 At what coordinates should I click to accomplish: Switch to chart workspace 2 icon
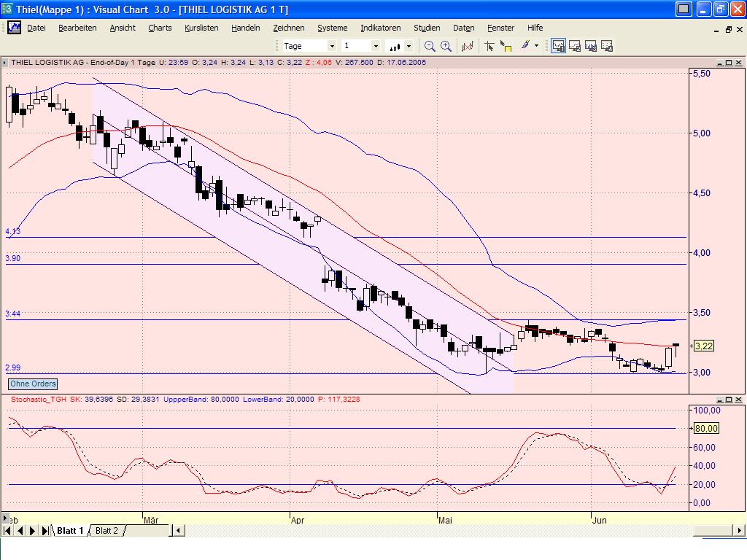(x=575, y=46)
